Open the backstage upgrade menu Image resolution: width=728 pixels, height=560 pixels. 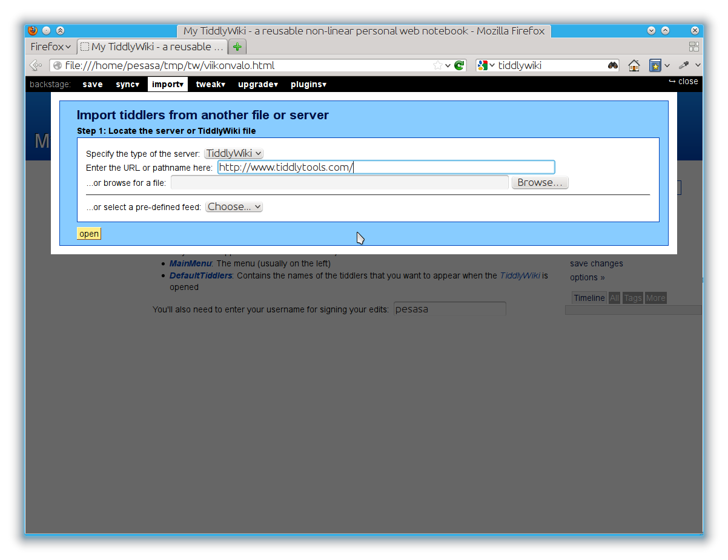258,84
